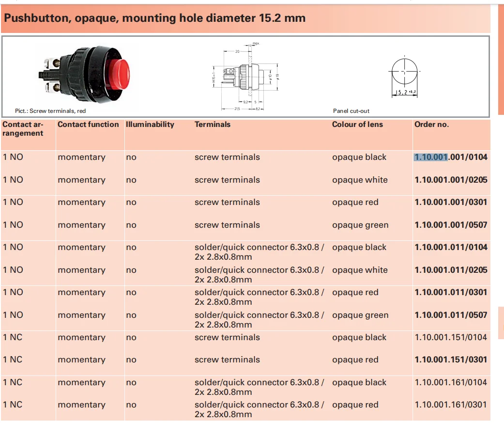Viewport: 504px width, 423px height.
Task: Select order number 1.10.001.011/0507
Action: point(451,315)
